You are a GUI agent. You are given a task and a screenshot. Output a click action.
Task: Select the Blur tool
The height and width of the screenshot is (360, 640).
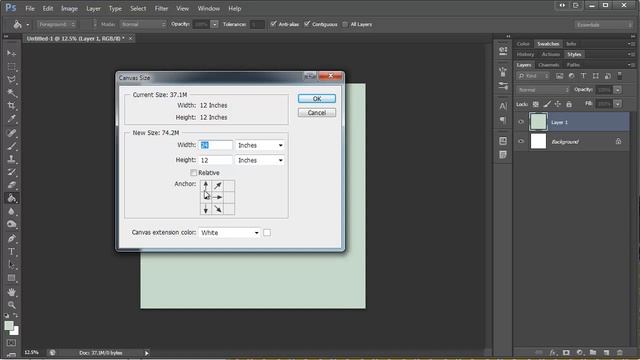(x=11, y=211)
